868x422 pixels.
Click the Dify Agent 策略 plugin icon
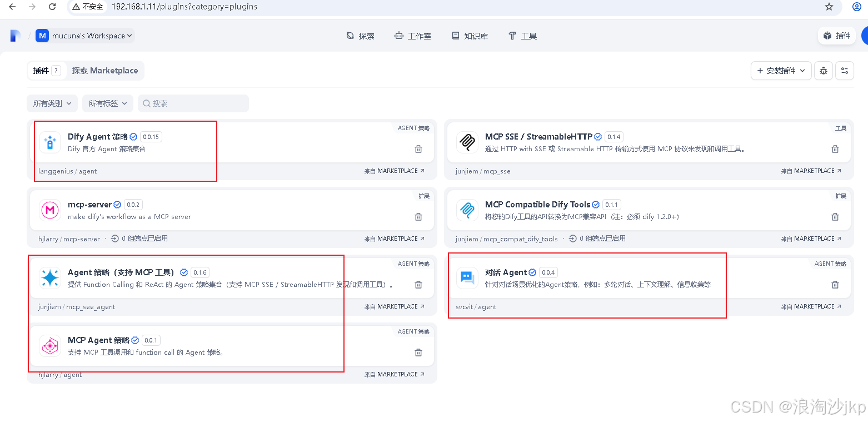50,142
